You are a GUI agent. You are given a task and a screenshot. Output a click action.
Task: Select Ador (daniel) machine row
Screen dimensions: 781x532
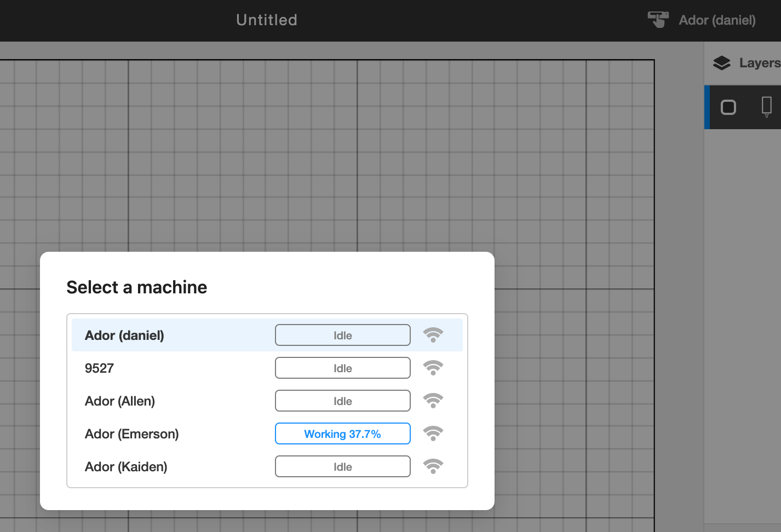coord(267,335)
